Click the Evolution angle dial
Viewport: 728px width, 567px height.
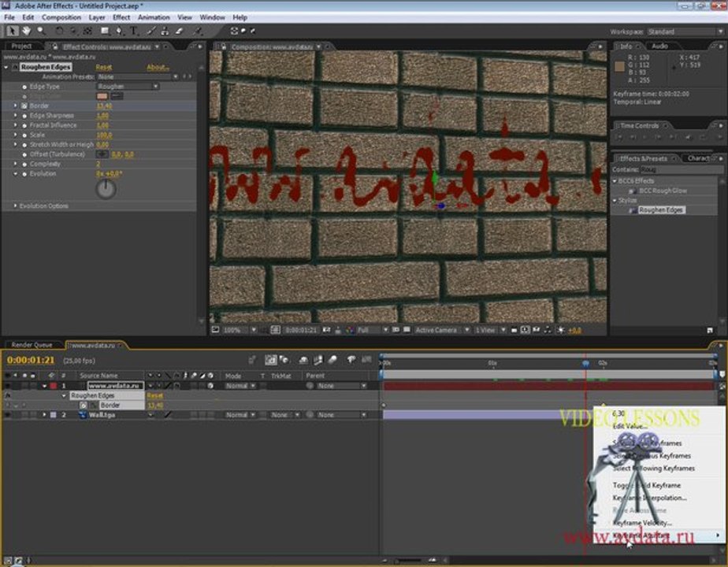(x=106, y=189)
